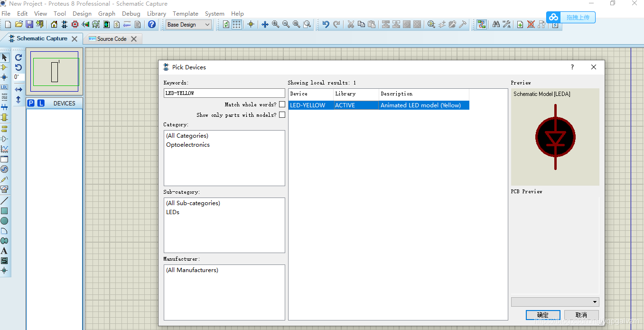Choose the Component mode tool

(4, 67)
